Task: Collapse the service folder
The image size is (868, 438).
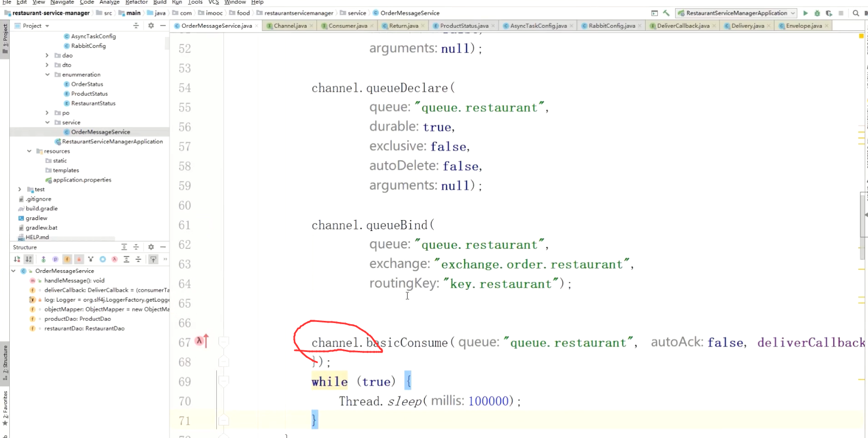Action: pos(47,123)
